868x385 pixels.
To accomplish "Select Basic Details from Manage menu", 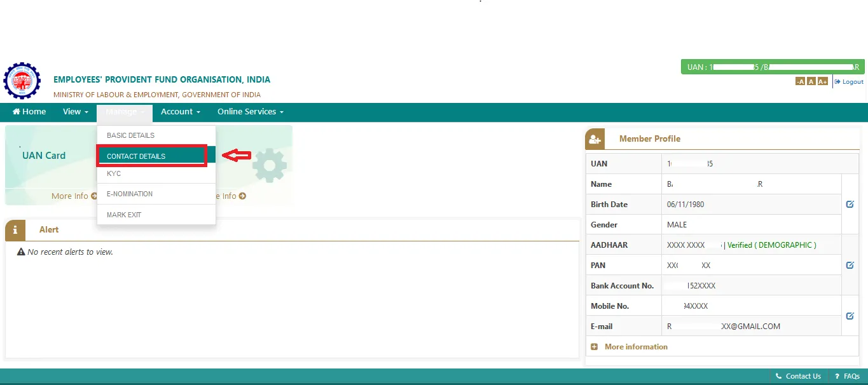I will (156, 135).
